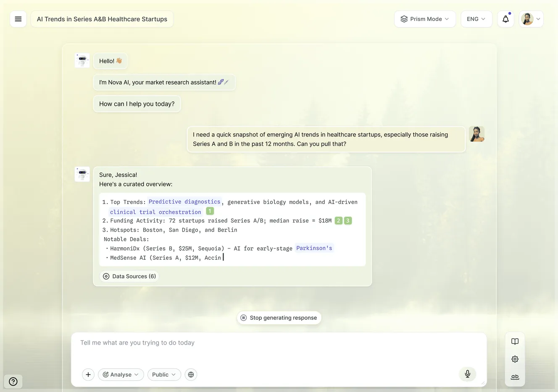This screenshot has height=392, width=558.
Task: Click the Predictive diagnostics highlighted term
Action: coord(184,201)
